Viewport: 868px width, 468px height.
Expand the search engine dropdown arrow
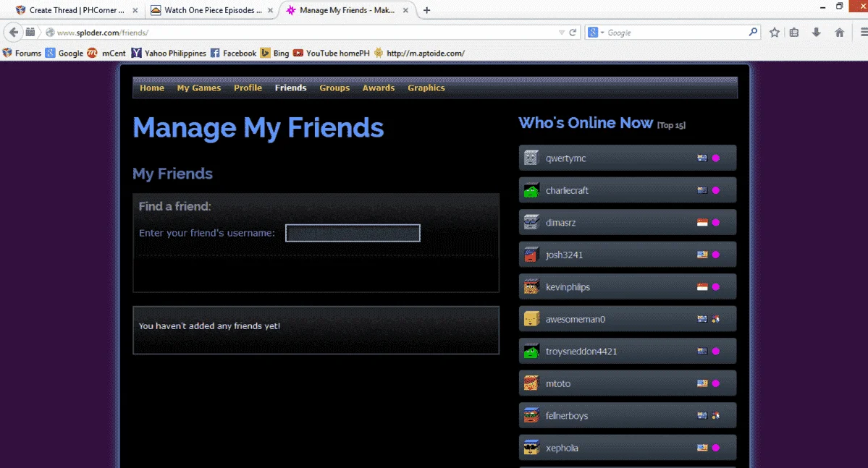pos(602,33)
